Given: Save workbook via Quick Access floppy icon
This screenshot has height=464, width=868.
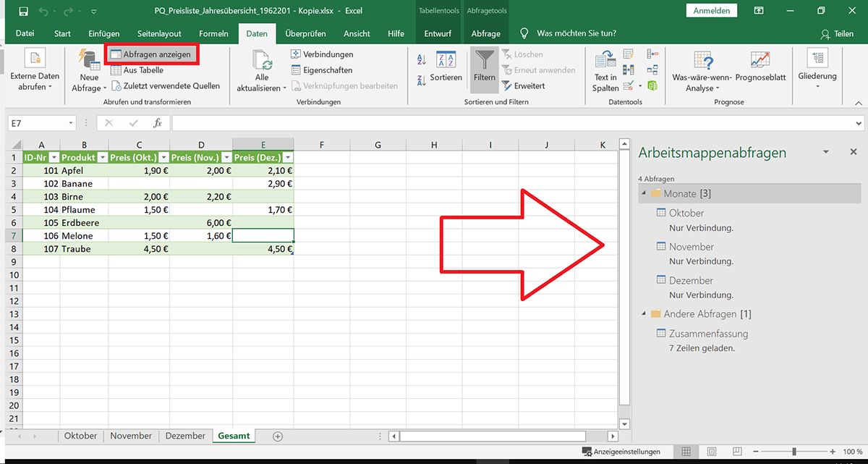Looking at the screenshot, I should tap(23, 12).
